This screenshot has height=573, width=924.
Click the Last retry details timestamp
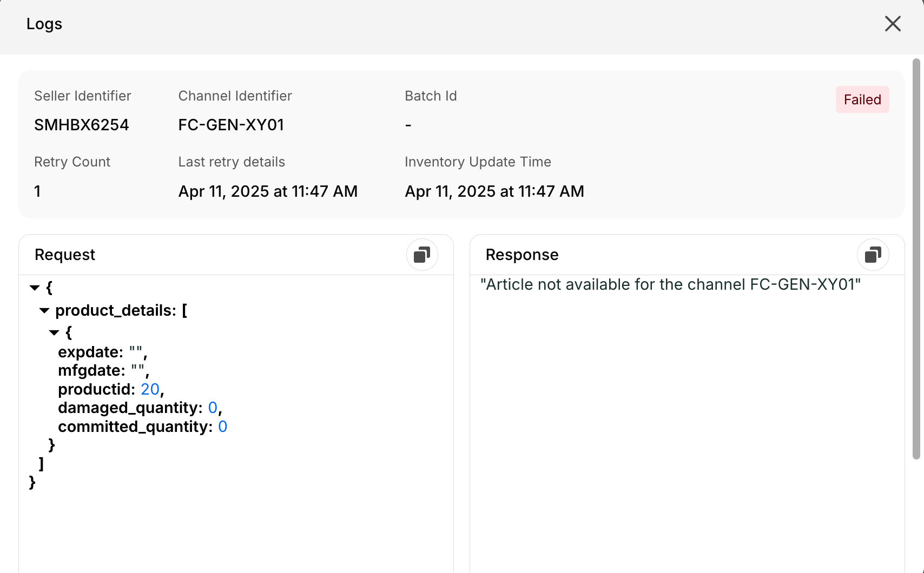click(268, 191)
